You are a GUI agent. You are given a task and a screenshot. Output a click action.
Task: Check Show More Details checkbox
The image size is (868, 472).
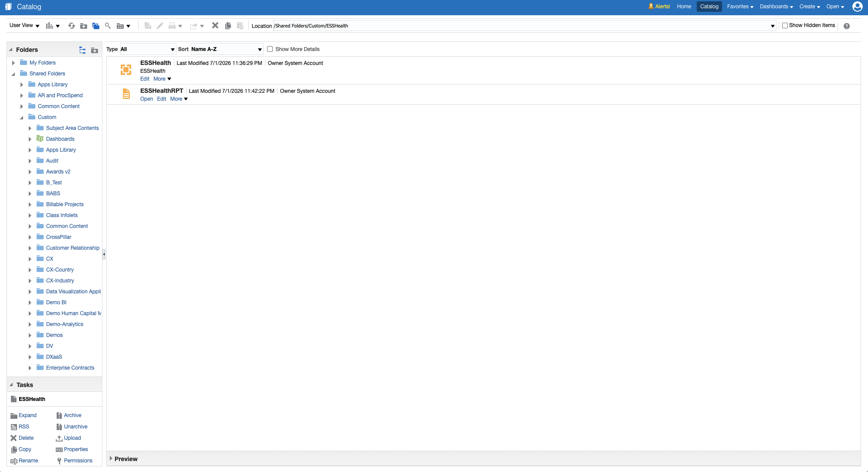tap(270, 49)
